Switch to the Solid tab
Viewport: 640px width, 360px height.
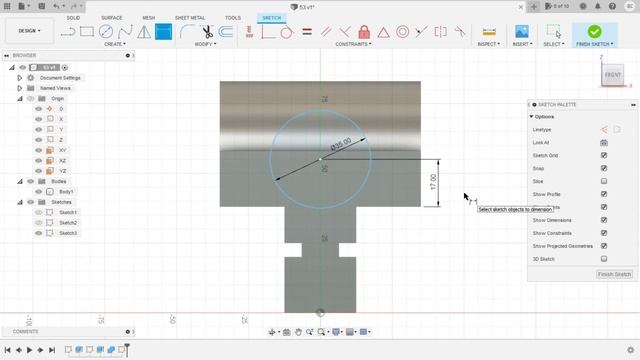tap(73, 18)
